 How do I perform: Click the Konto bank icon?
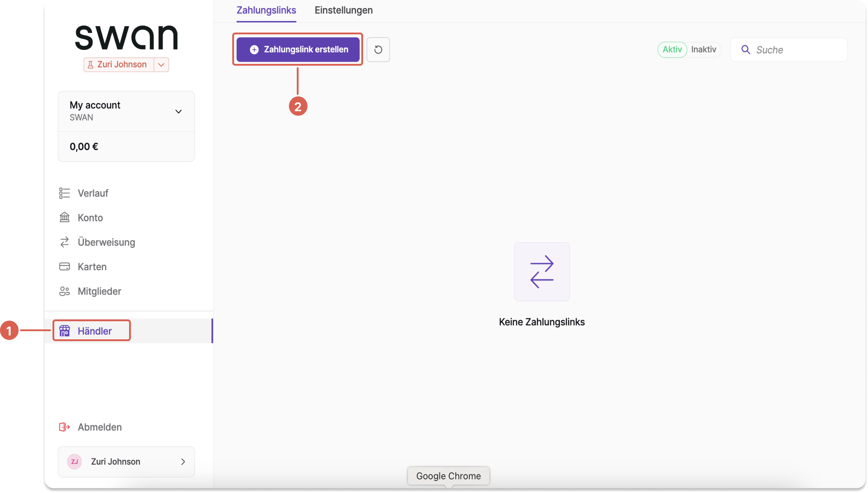coord(64,217)
